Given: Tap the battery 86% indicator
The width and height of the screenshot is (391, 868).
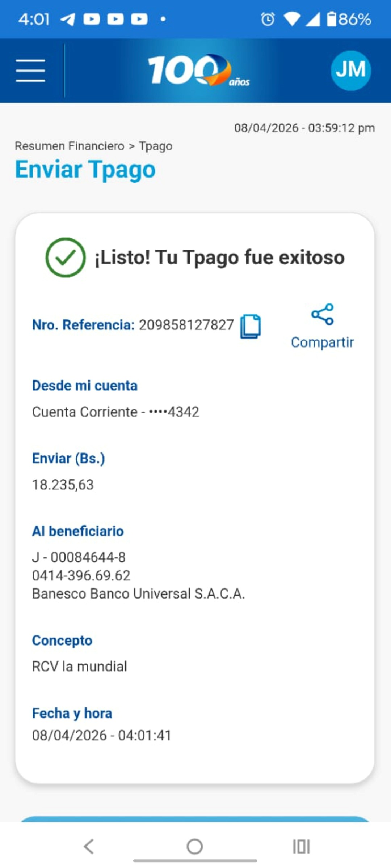Looking at the screenshot, I should tap(349, 19).
